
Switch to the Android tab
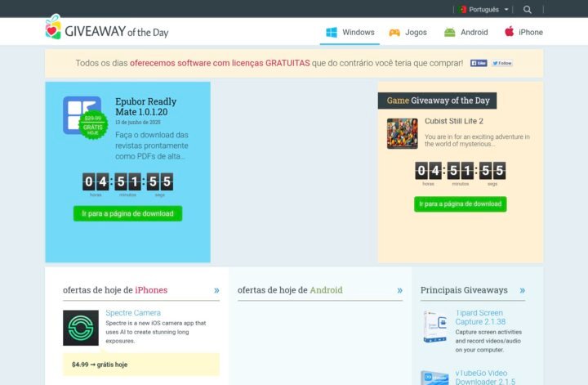pos(465,32)
